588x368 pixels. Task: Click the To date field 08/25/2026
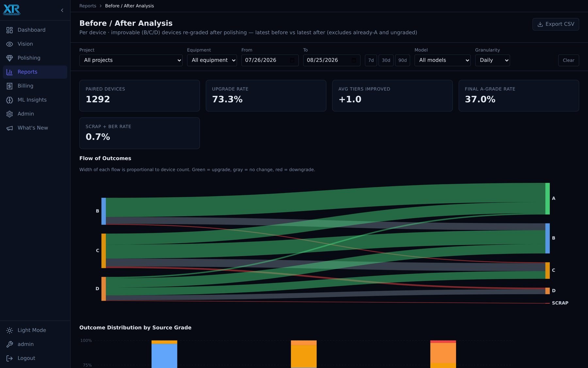(332, 60)
